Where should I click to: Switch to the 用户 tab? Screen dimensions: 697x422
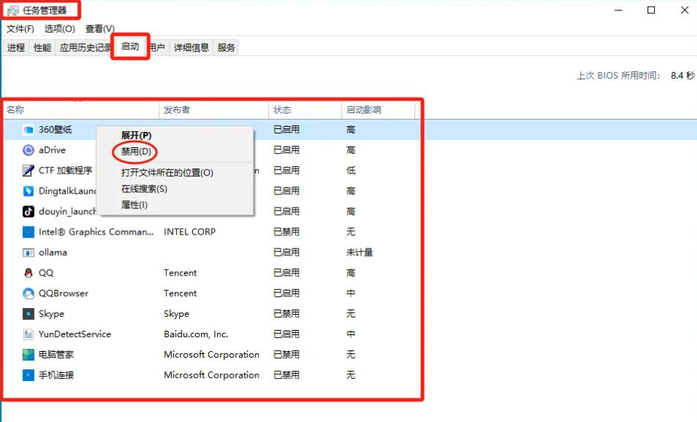(x=157, y=48)
